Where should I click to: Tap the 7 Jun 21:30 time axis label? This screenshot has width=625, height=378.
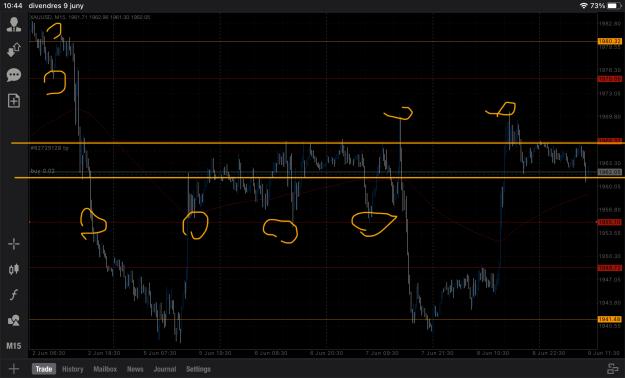437,353
